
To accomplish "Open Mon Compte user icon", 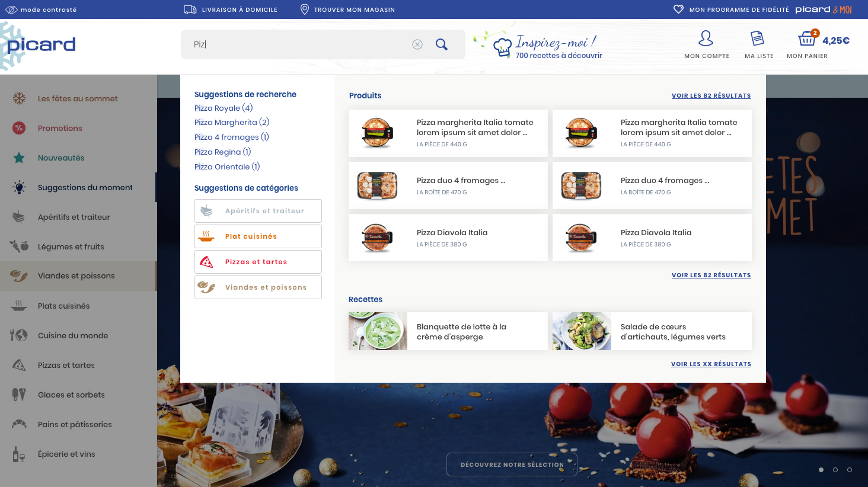I will pyautogui.click(x=706, y=39).
